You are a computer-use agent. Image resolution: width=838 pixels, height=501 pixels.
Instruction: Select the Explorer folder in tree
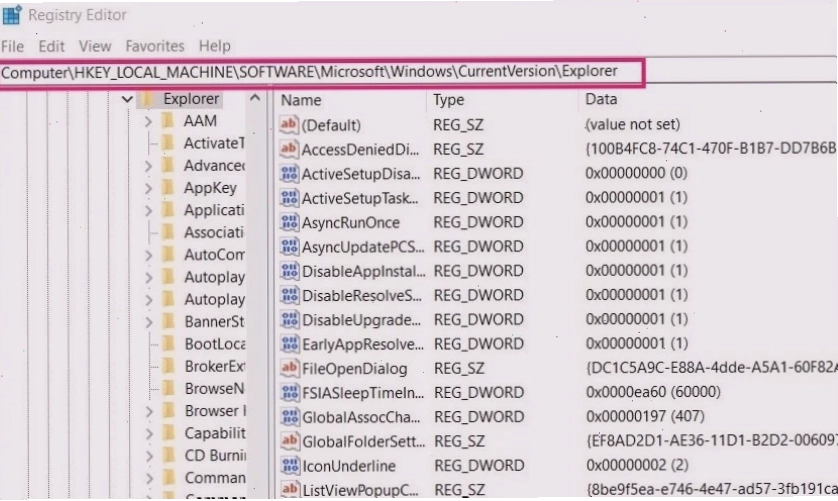point(191,99)
